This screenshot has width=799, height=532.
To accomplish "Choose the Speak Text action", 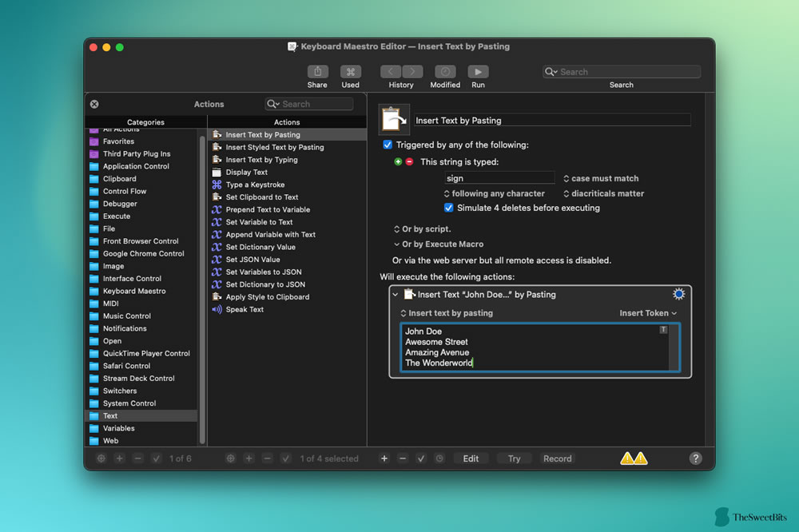I will [x=287, y=309].
